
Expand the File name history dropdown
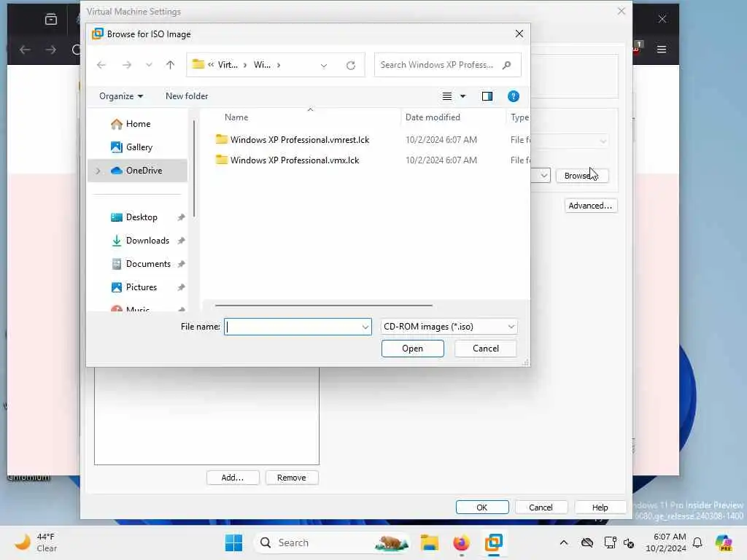(365, 327)
